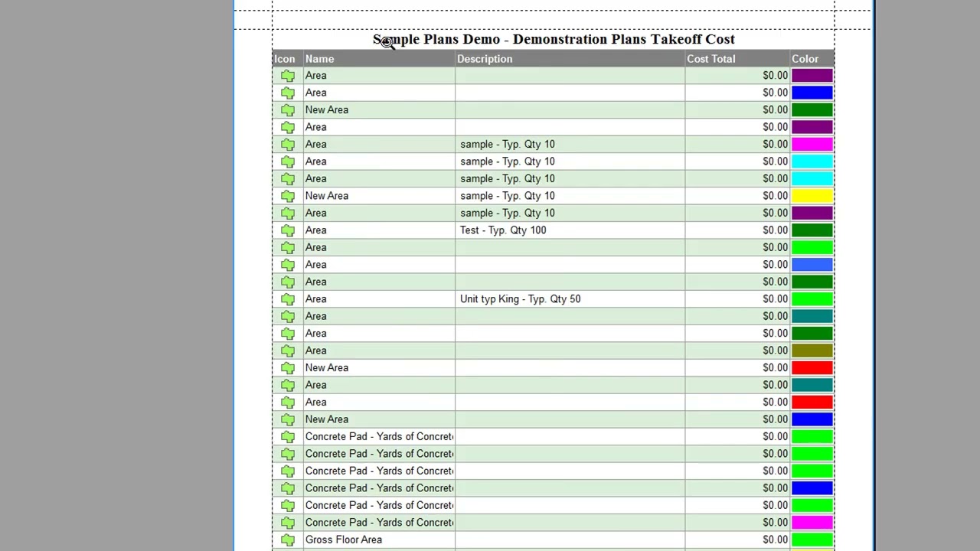
Task: Click the cornflower blue color swatch
Action: click(x=812, y=265)
